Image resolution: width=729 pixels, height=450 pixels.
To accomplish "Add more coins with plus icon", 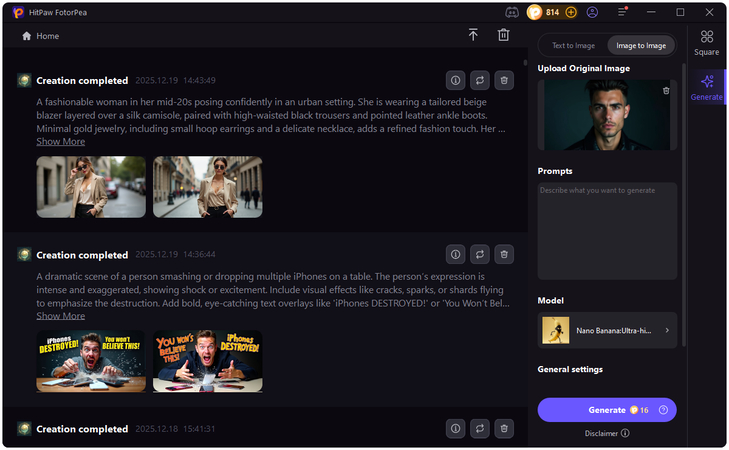I will (x=571, y=13).
